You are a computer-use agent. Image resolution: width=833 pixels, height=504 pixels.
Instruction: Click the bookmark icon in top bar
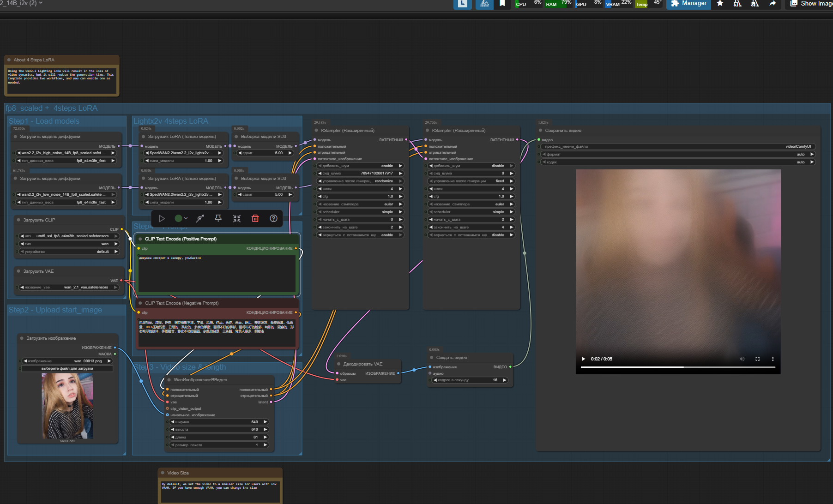(x=502, y=4)
